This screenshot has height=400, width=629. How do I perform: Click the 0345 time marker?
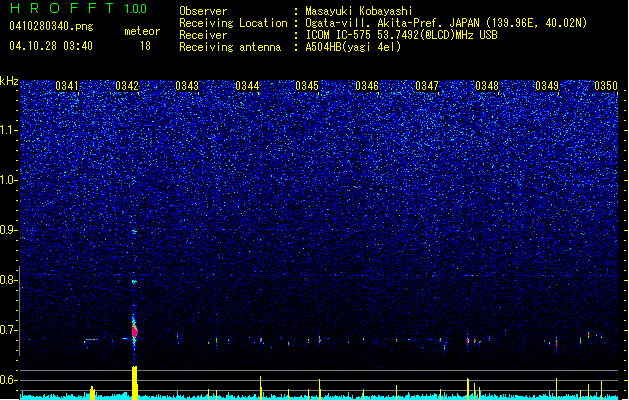click(307, 86)
